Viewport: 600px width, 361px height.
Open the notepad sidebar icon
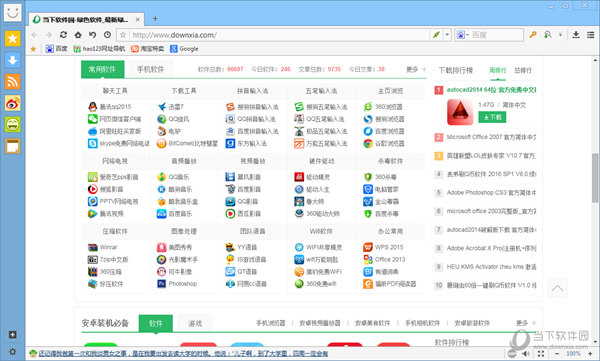[13, 146]
